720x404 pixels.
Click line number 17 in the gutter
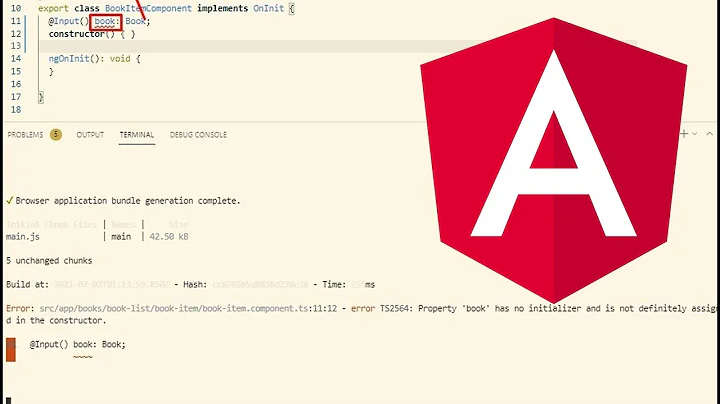16,97
